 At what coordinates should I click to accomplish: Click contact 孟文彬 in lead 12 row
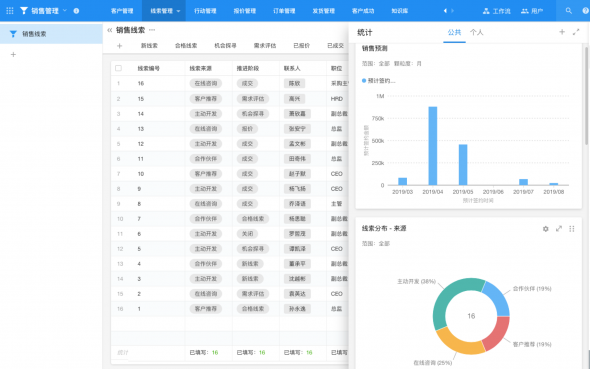pos(297,144)
